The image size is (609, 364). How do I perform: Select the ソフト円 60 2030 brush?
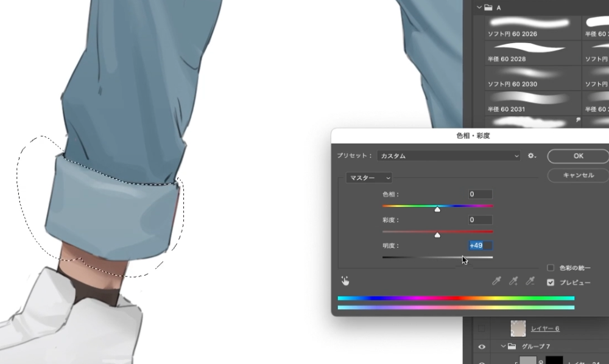coord(533,78)
